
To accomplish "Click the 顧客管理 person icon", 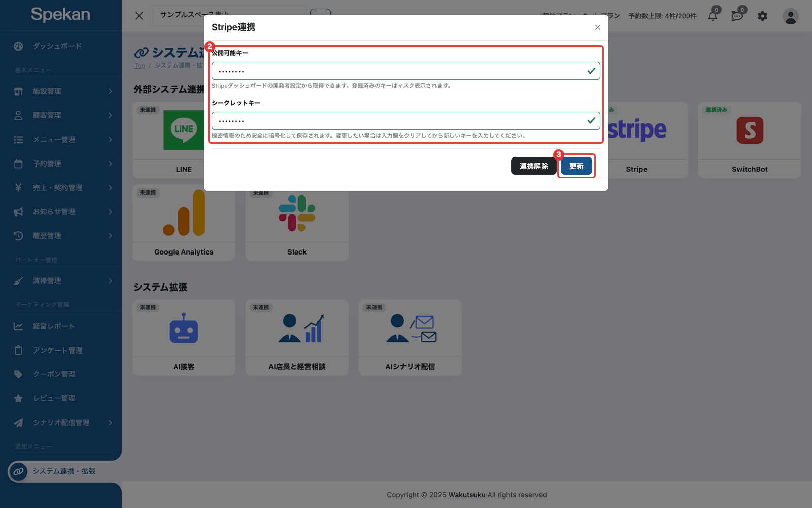I will point(18,115).
